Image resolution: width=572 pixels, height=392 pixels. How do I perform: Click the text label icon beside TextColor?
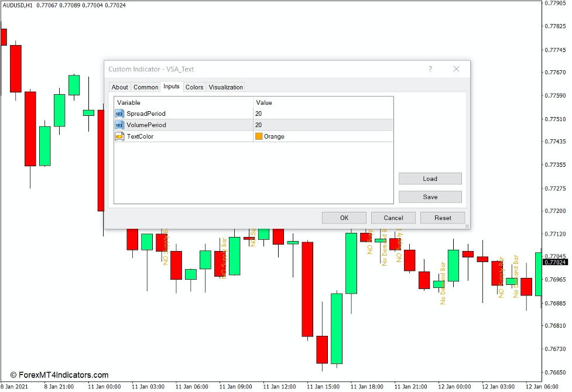coord(119,136)
